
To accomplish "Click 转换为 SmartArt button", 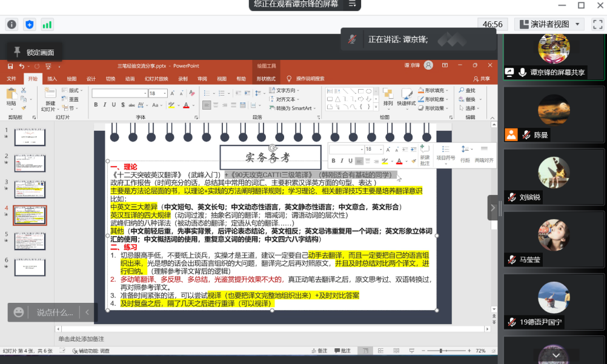I will click(x=293, y=108).
